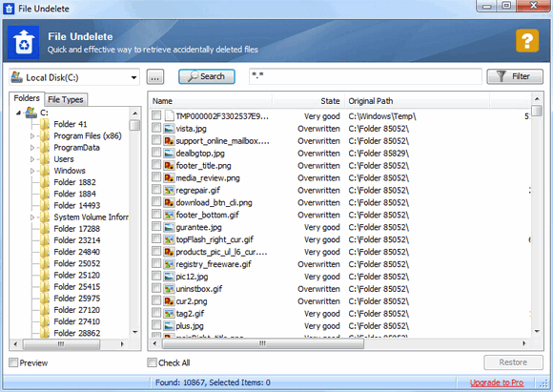The height and width of the screenshot is (392, 553).
Task: Expand the ProgramData folder node
Action: click(32, 148)
